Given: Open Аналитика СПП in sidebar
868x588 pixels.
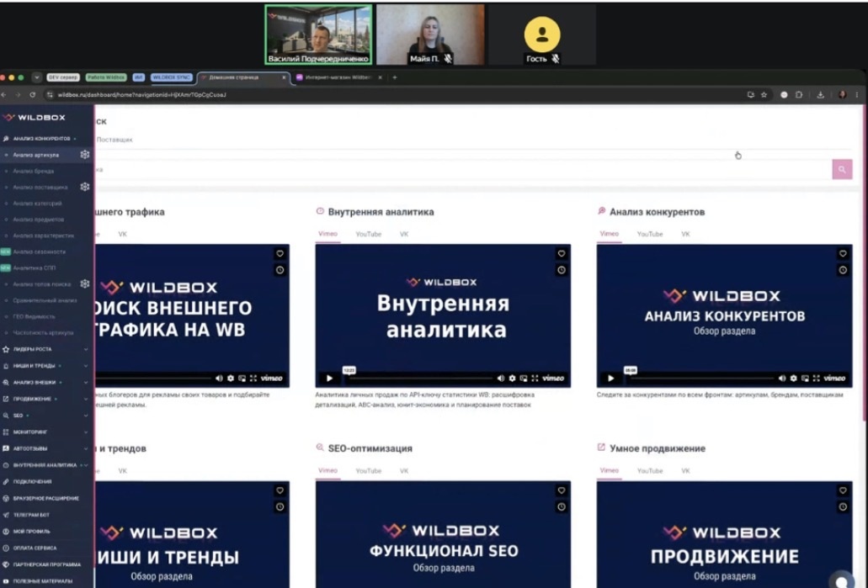Looking at the screenshot, I should 35,268.
